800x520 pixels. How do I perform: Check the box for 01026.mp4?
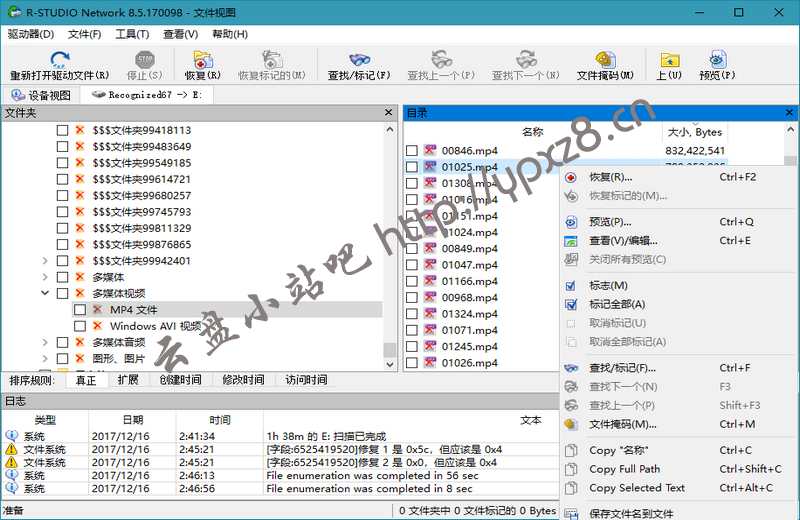pyautogui.click(x=412, y=363)
